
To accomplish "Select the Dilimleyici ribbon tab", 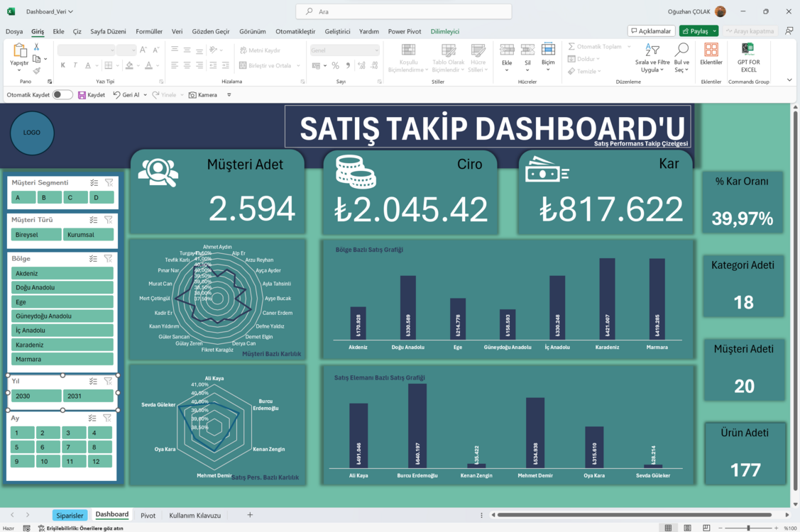I will 445,31.
